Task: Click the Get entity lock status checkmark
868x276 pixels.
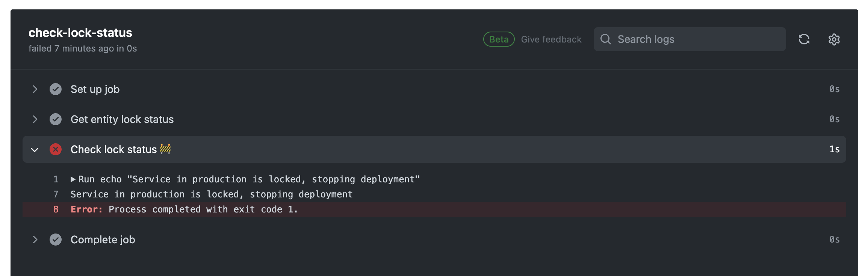Action: [x=56, y=119]
